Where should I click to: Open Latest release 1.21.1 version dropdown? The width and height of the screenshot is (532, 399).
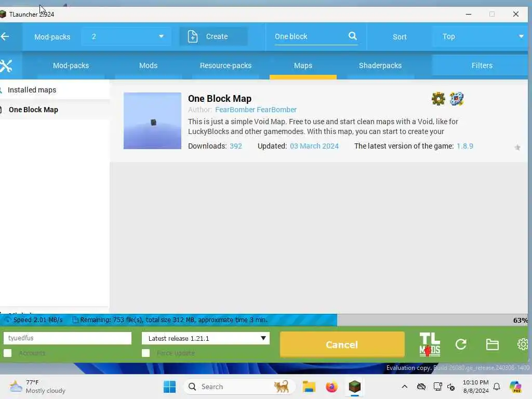point(206,338)
